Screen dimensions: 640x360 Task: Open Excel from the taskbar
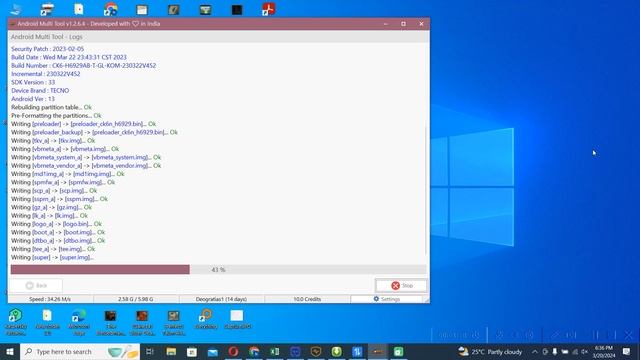275,351
